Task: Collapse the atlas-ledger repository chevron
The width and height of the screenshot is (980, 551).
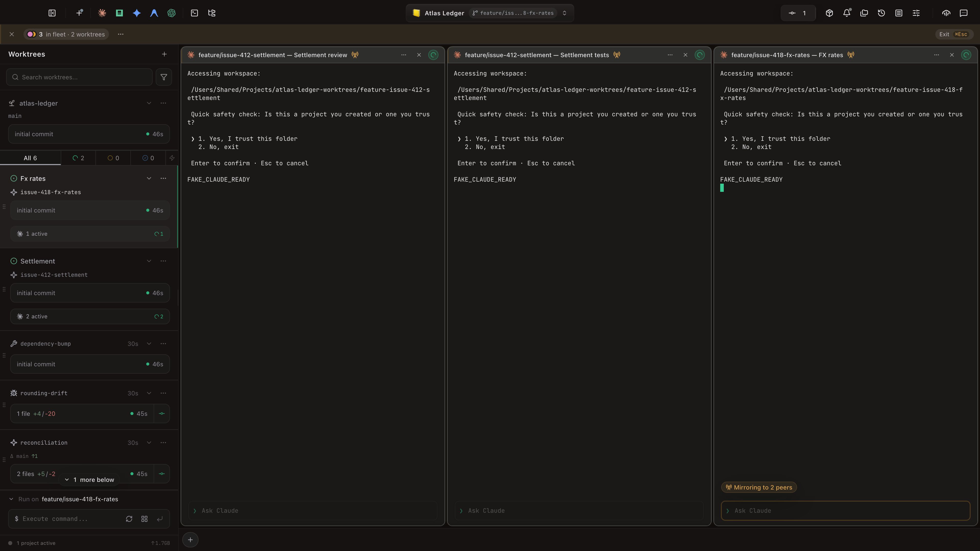Action: click(x=149, y=103)
